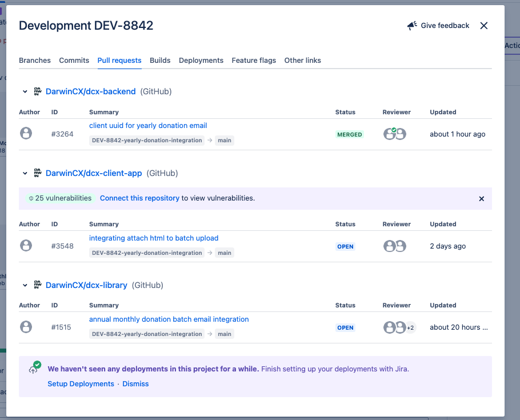
Task: Click the ID text #3548
Action: pos(62,246)
